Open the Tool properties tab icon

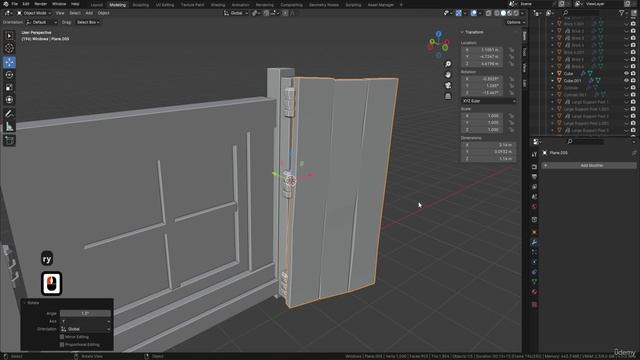click(x=534, y=155)
